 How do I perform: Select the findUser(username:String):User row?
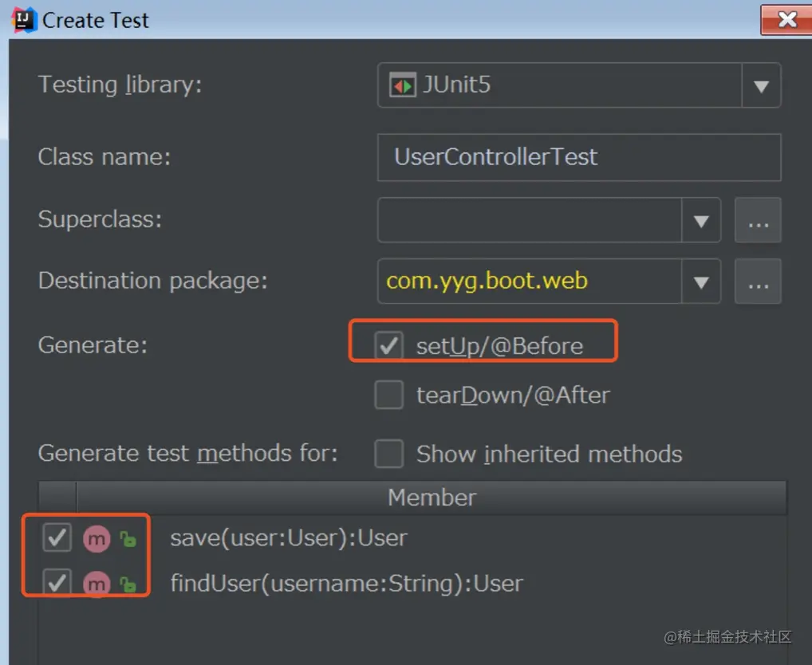(346, 584)
